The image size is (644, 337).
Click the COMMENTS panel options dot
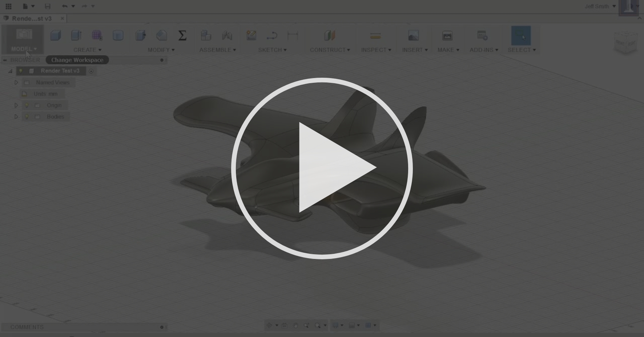tap(162, 327)
